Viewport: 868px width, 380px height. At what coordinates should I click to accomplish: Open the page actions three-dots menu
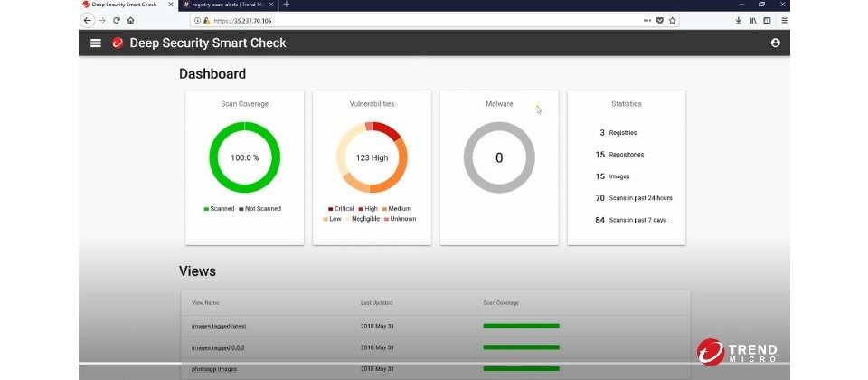point(647,21)
